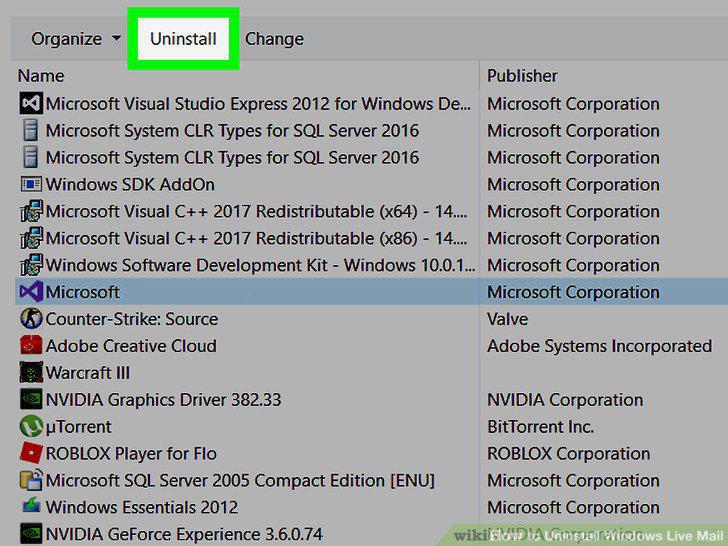The width and height of the screenshot is (728, 546).
Task: Sort by the Name column header
Action: (x=41, y=76)
